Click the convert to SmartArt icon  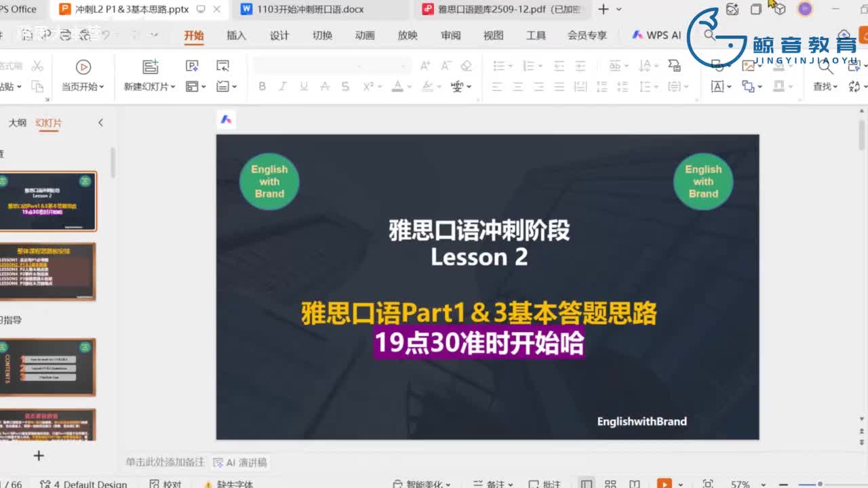tap(674, 66)
